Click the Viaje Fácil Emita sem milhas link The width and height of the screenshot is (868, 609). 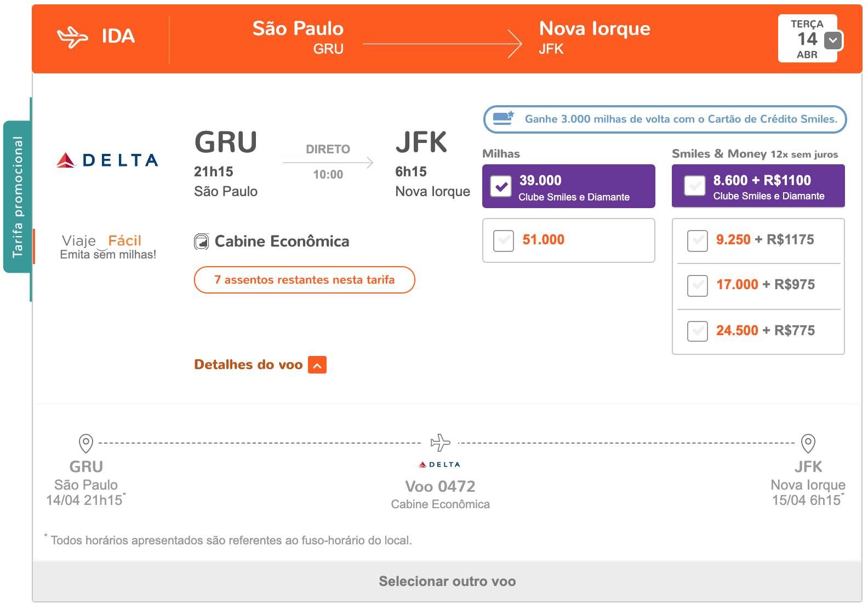pos(108,247)
